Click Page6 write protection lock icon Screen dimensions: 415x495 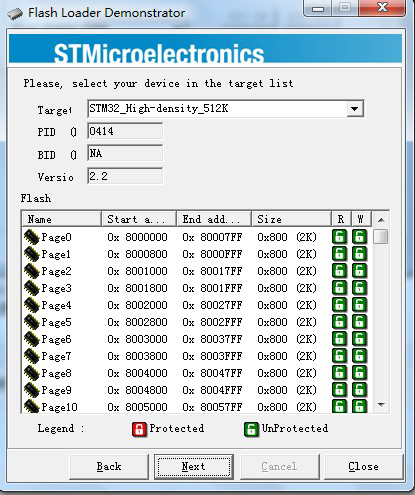click(360, 339)
